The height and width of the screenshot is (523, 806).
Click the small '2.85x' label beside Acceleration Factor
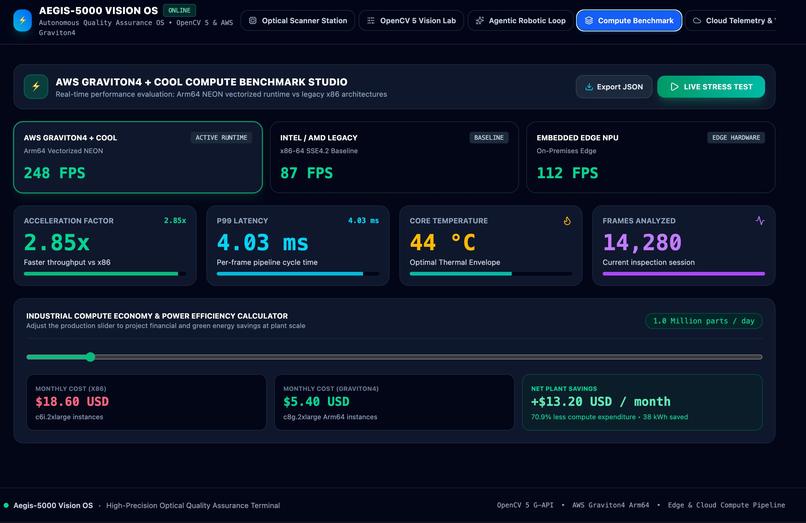[175, 221]
